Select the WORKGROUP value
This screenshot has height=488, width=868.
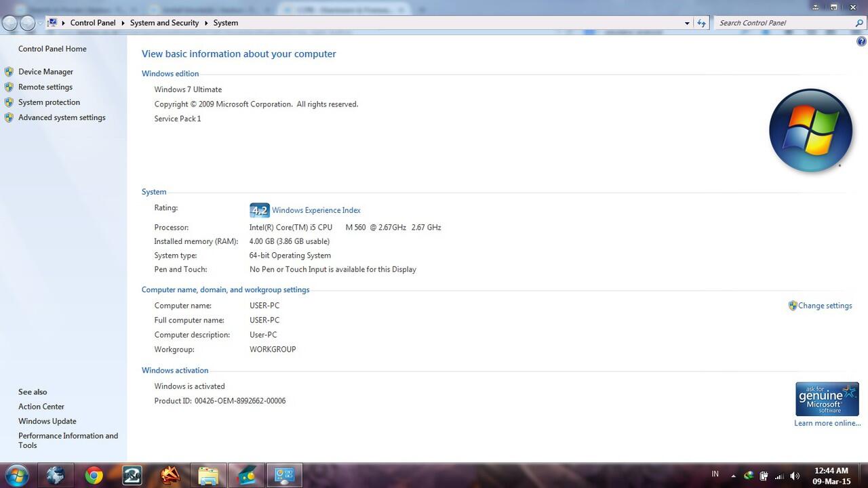click(x=273, y=350)
